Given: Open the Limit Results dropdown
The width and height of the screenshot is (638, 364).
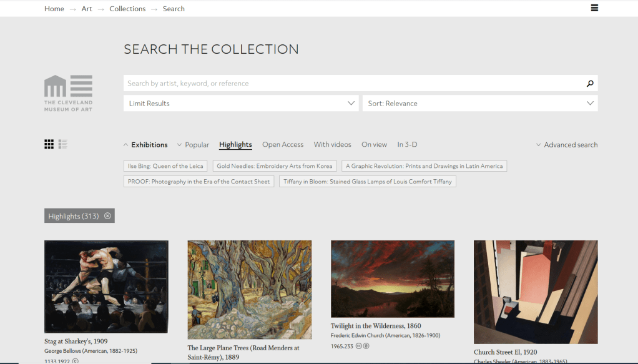Looking at the screenshot, I should pyautogui.click(x=242, y=104).
